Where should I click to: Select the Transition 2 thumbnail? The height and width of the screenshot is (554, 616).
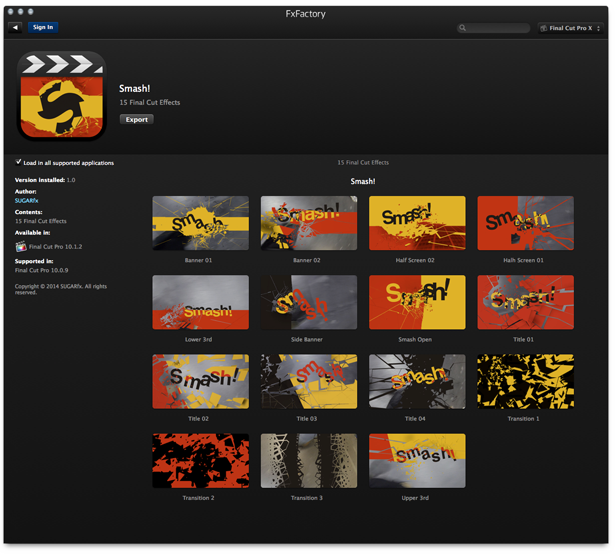200,461
